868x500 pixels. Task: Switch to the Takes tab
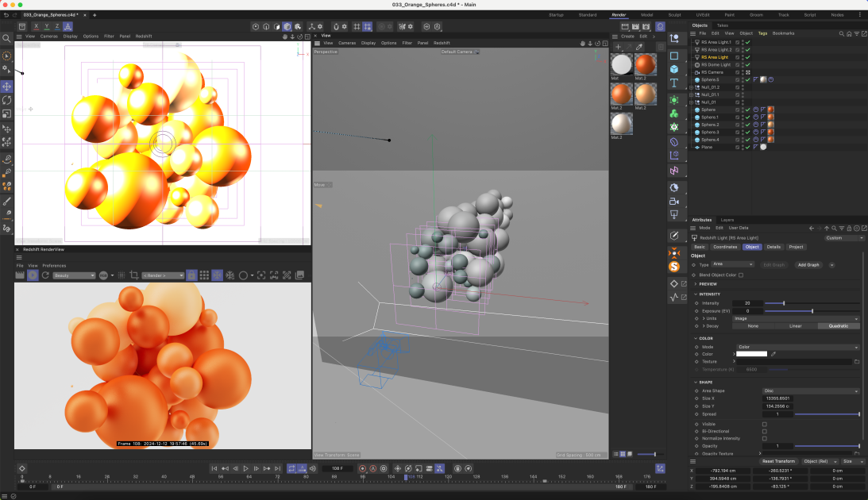click(x=723, y=25)
